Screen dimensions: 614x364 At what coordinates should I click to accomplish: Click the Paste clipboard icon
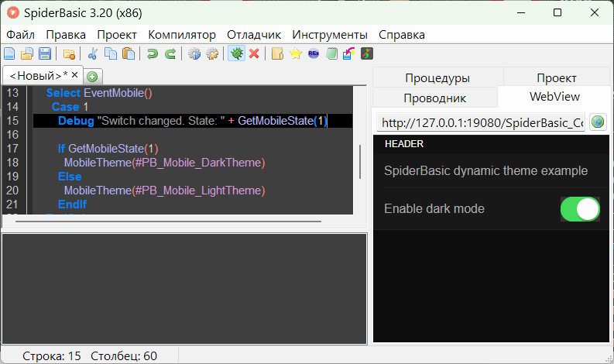129,53
